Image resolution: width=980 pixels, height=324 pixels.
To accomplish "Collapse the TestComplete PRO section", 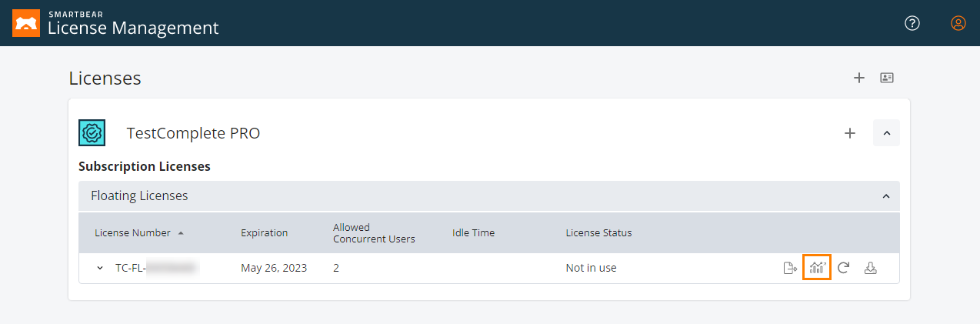I will (x=886, y=133).
